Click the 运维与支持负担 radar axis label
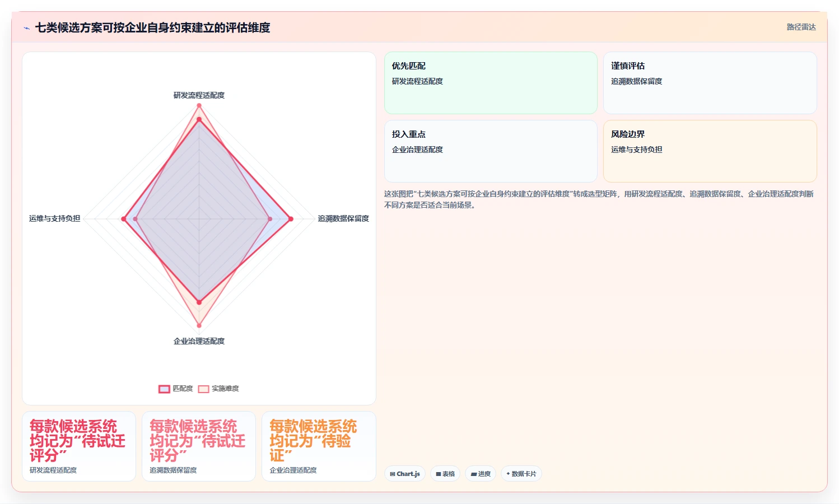The image size is (839, 504). coord(54,218)
